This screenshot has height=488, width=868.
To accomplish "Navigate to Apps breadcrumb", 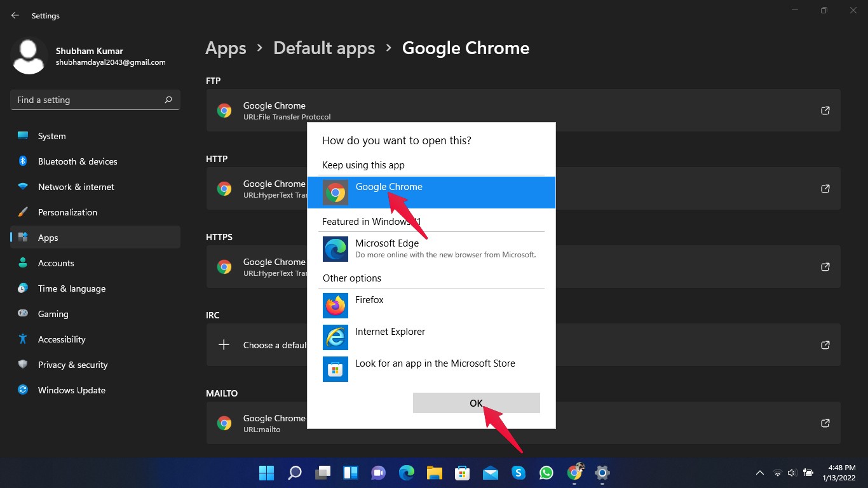I will point(226,48).
